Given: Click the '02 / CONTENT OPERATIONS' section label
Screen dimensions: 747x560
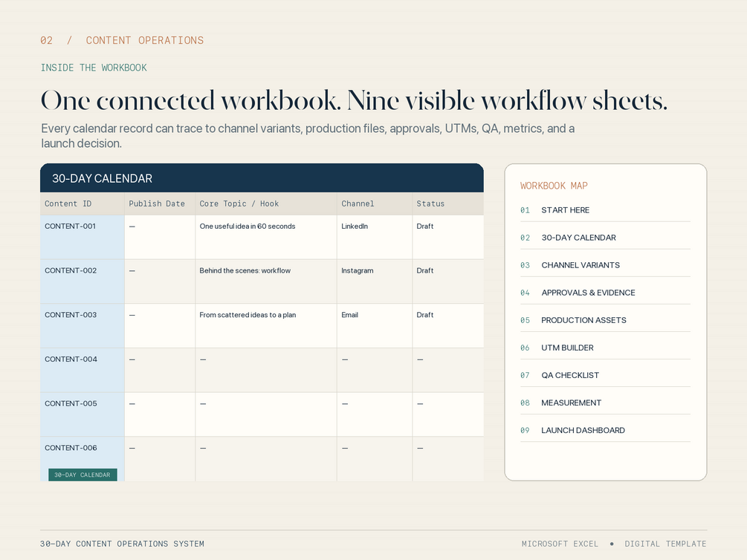Looking at the screenshot, I should point(122,40).
